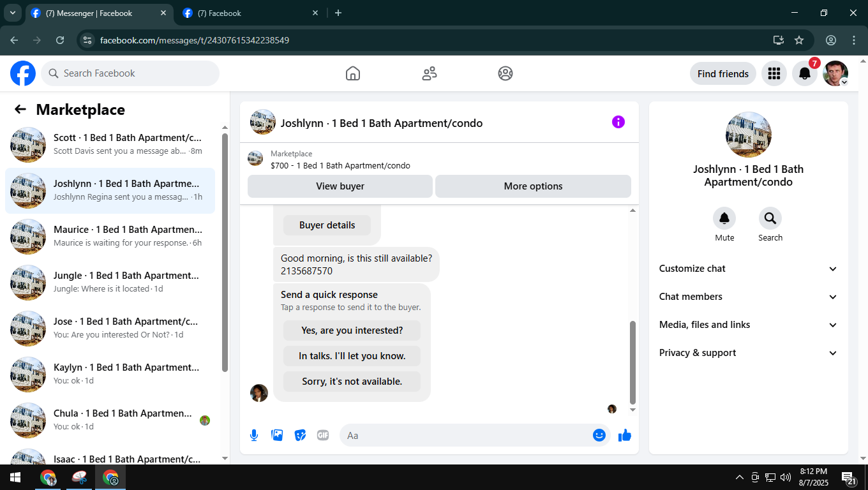The width and height of the screenshot is (868, 490).
Task: Expand the Privacy & support section
Action: click(x=748, y=353)
